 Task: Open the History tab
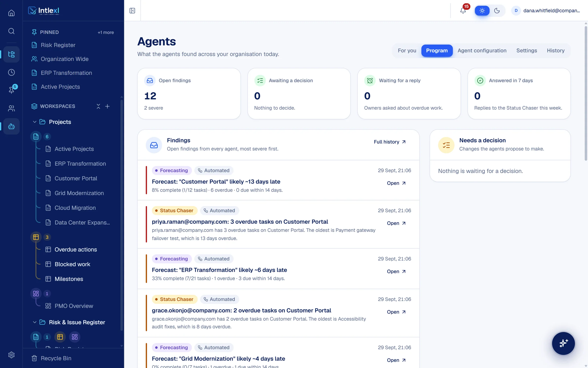click(555, 51)
